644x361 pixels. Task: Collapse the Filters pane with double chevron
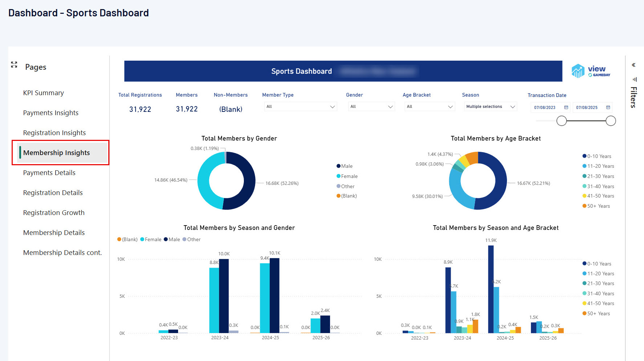pyautogui.click(x=633, y=65)
